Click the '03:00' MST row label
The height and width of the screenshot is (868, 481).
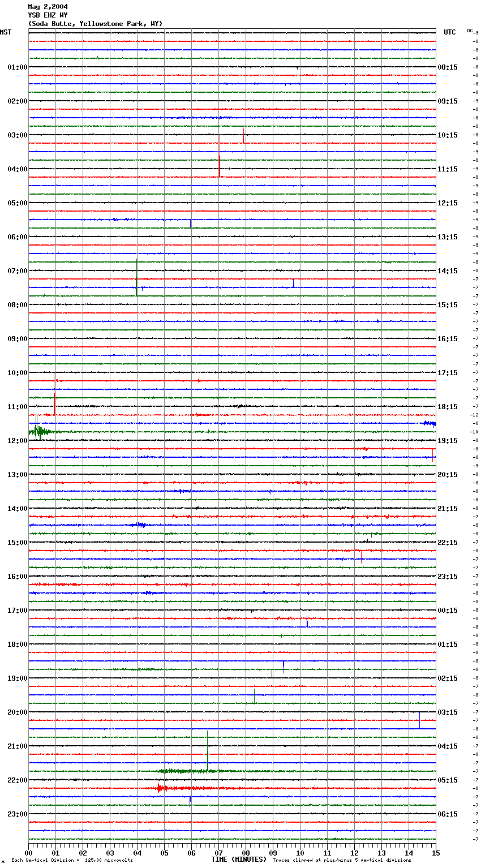tap(18, 135)
